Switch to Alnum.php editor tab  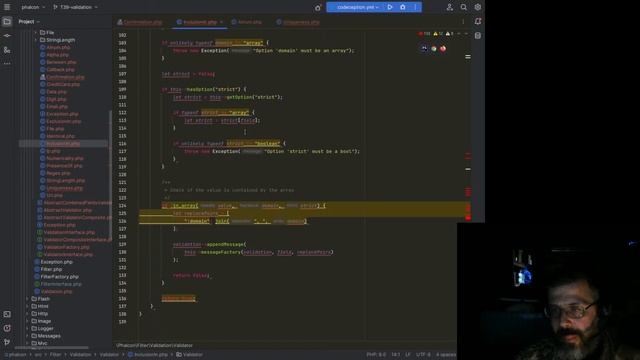(x=247, y=22)
